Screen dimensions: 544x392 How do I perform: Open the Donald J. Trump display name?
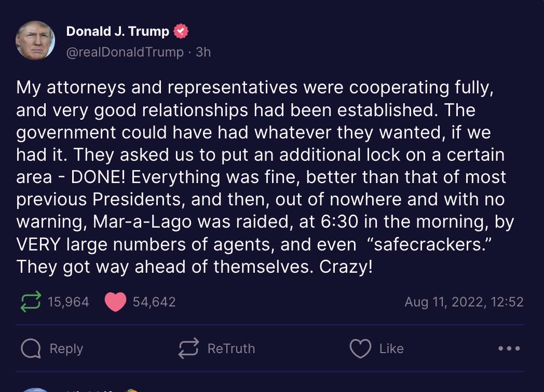[x=118, y=31]
